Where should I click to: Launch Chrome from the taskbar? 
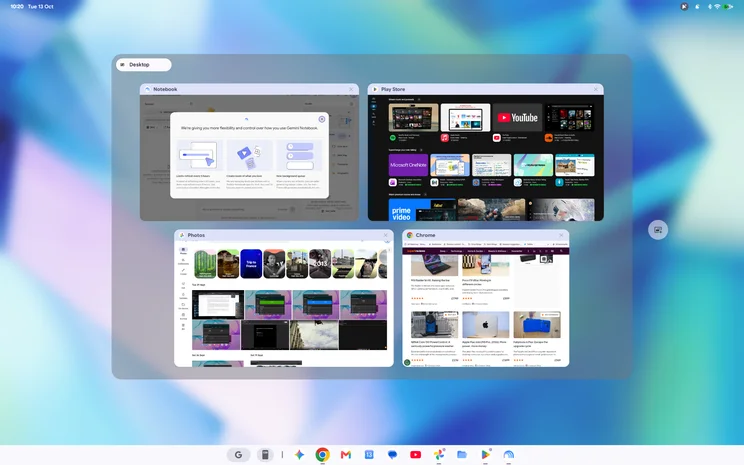point(323,455)
